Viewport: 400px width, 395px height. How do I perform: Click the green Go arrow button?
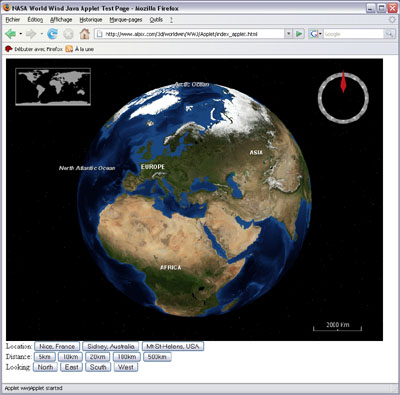tap(299, 34)
